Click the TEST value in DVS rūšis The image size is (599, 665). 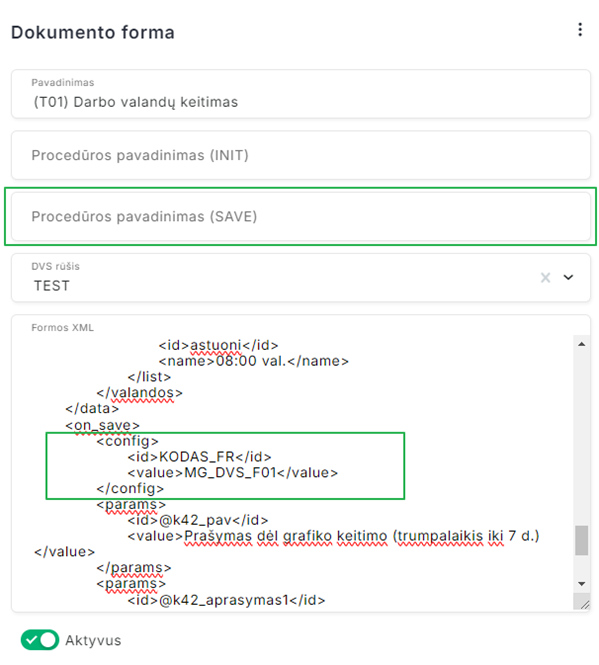click(52, 286)
